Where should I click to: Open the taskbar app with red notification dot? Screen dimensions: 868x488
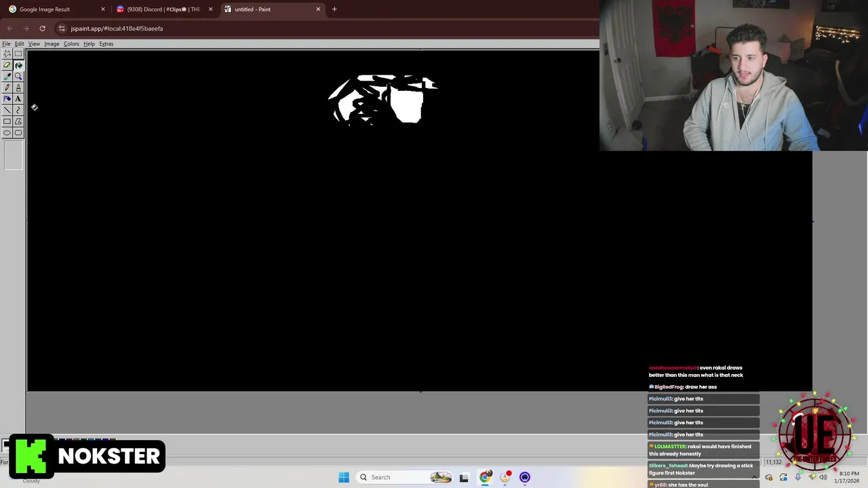505,477
